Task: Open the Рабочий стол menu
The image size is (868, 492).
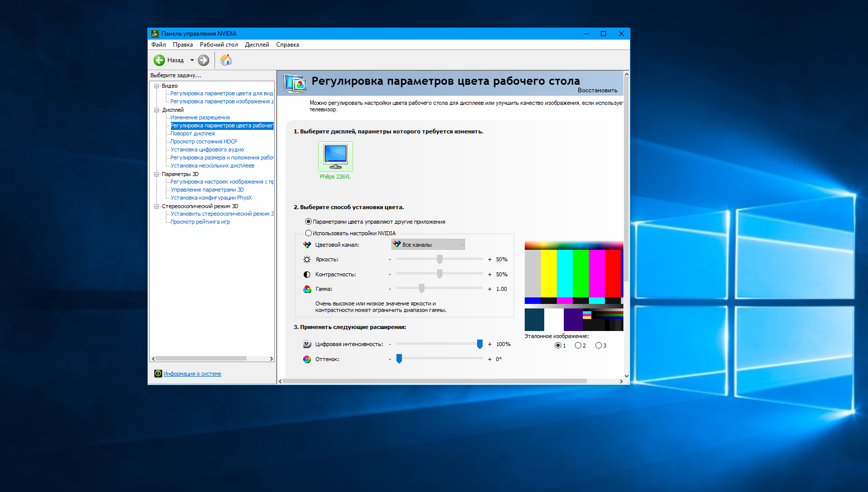Action: click(x=219, y=45)
